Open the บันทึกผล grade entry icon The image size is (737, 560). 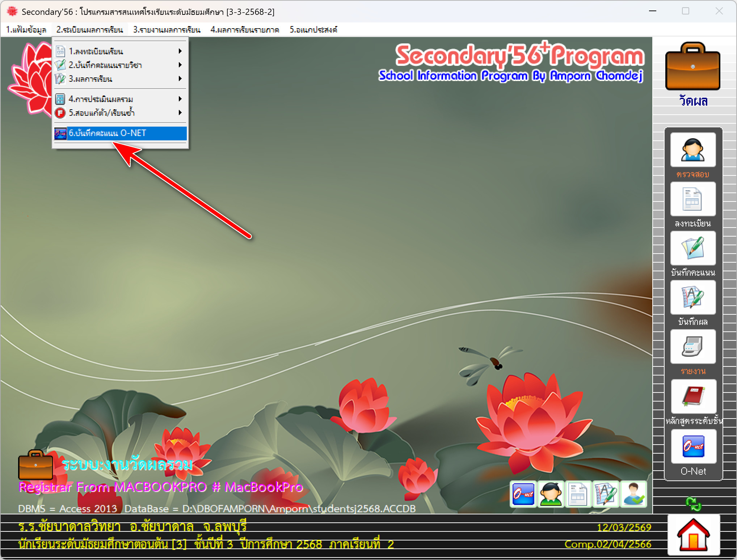click(x=692, y=298)
